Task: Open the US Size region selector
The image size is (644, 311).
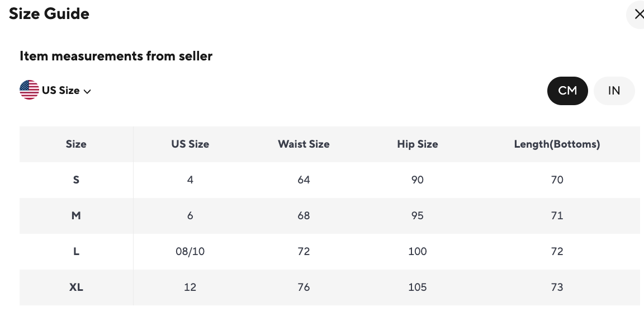Action: tap(60, 91)
